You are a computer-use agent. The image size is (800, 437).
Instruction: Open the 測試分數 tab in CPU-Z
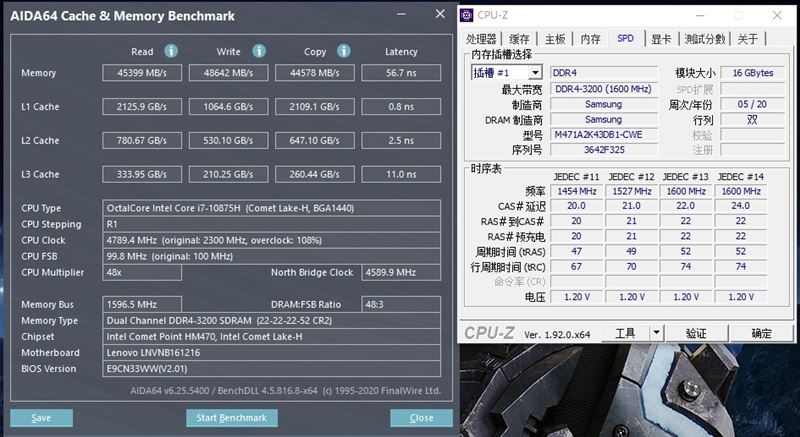704,39
